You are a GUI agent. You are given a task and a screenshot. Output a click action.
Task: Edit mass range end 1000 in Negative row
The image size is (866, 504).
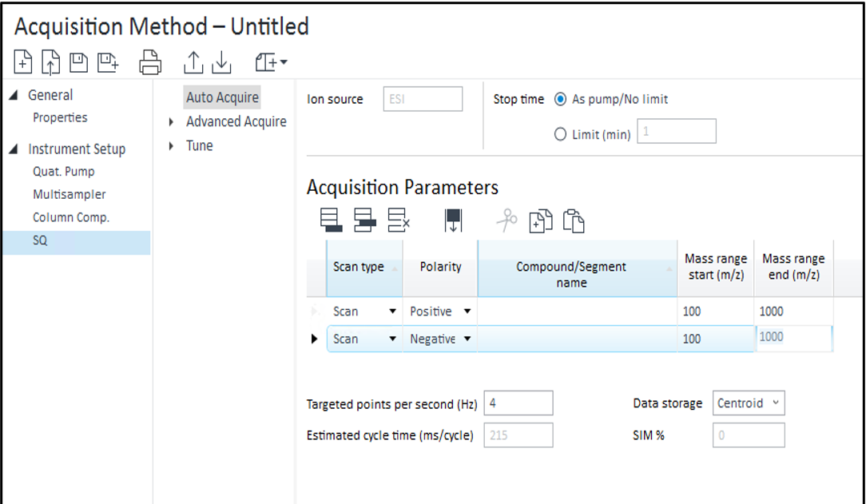793,338
